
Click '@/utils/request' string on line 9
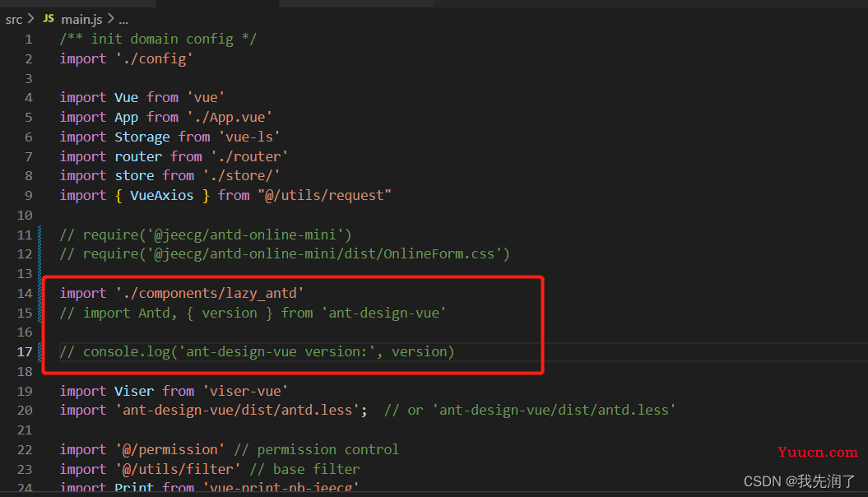point(324,195)
